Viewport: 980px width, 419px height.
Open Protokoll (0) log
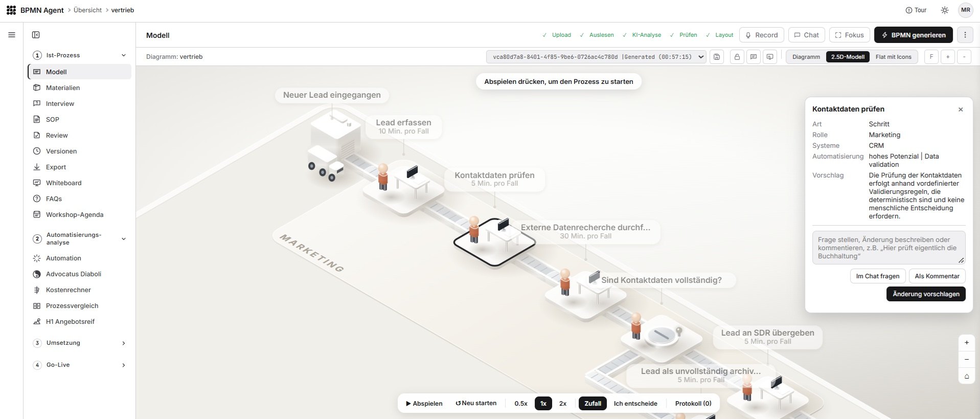[693, 404]
